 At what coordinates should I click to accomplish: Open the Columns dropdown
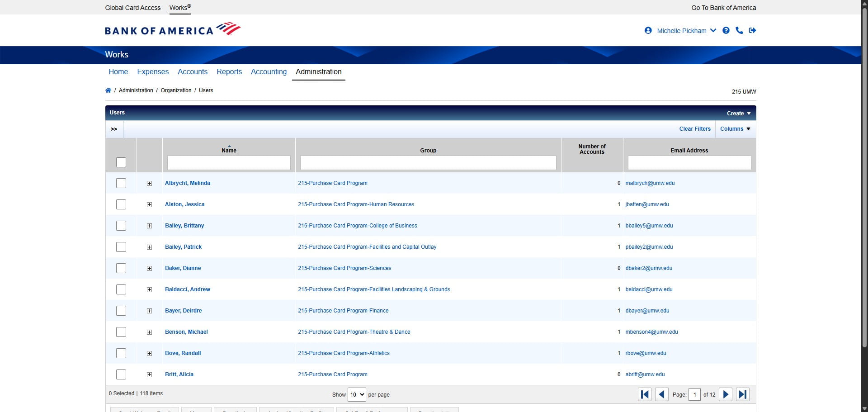click(x=736, y=129)
